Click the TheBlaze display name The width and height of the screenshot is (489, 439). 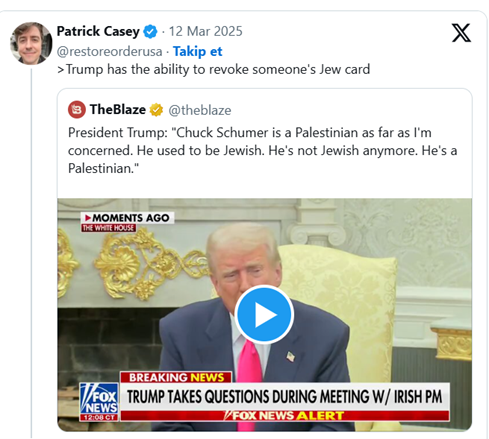pyautogui.click(x=118, y=109)
